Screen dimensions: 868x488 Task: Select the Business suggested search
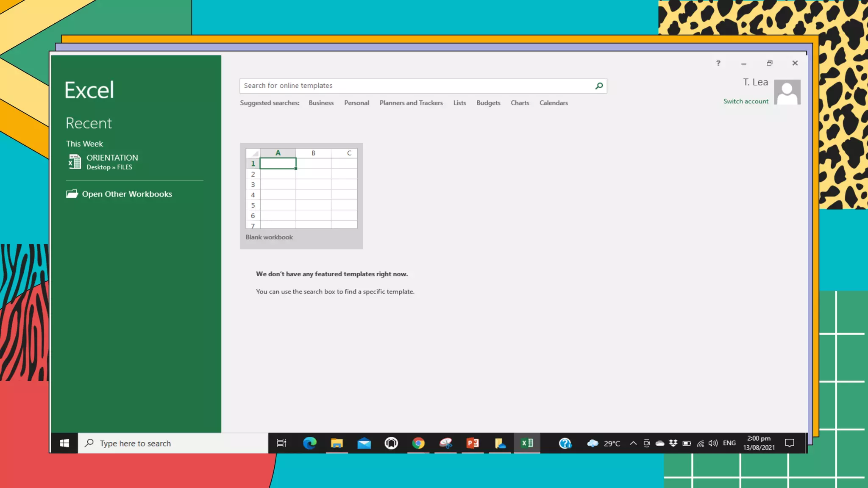[x=321, y=103]
